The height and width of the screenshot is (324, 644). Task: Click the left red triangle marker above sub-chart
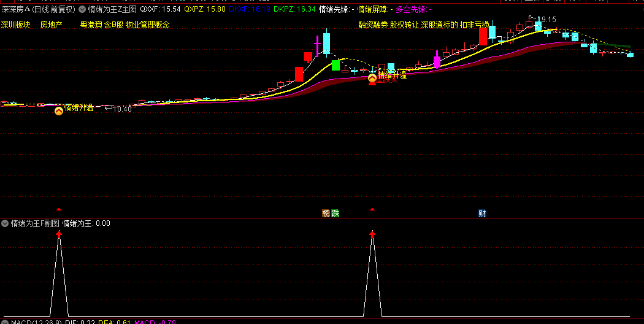59,209
